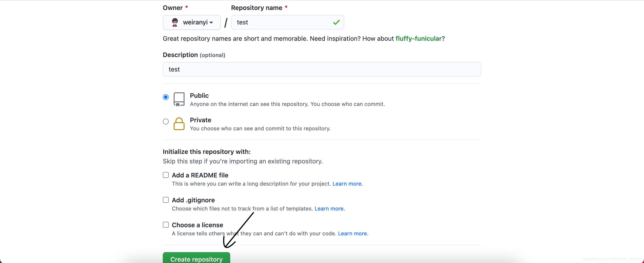Click the Private label text

201,120
